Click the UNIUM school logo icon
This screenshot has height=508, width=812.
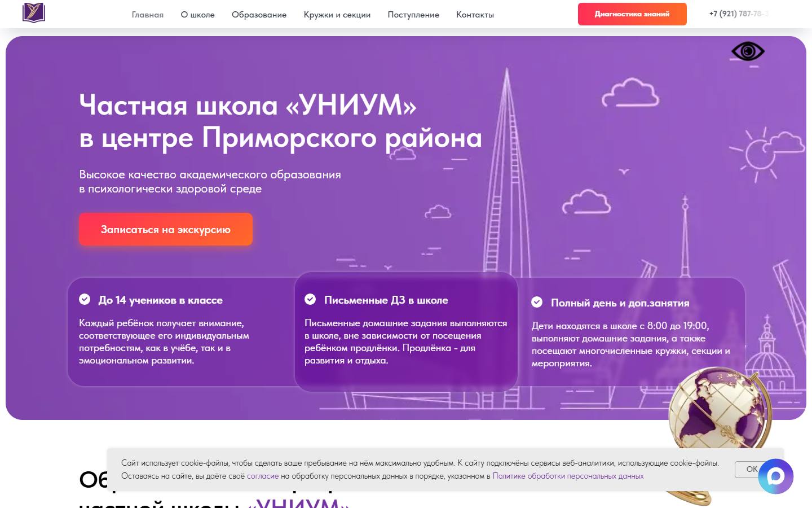point(34,13)
